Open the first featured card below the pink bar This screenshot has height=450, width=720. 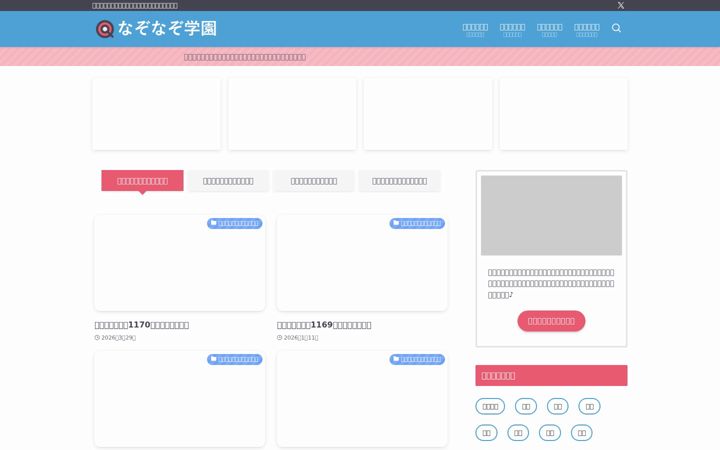pos(157,114)
